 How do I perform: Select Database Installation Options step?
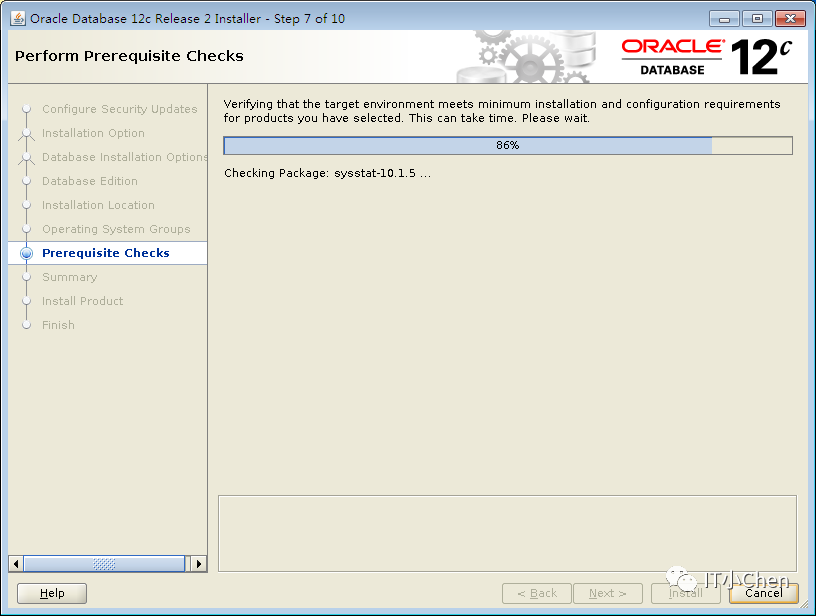coord(124,157)
